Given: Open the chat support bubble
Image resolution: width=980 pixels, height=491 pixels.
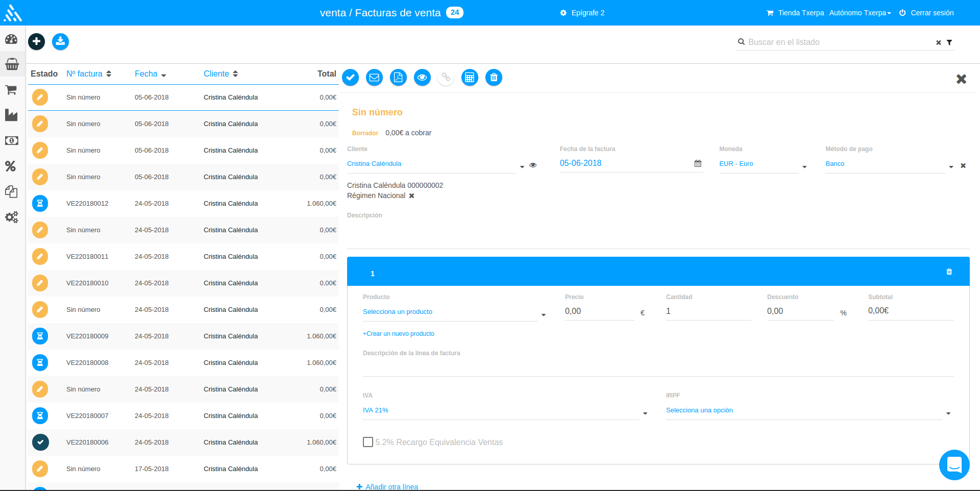Looking at the screenshot, I should [954, 465].
